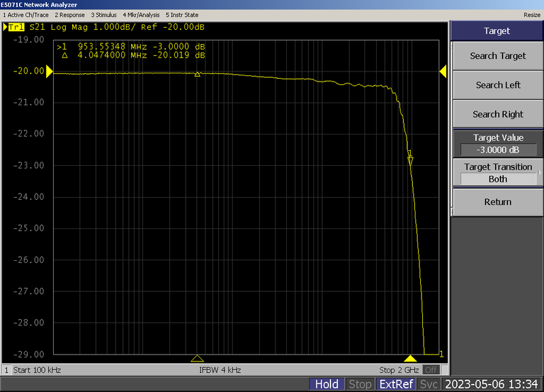Click the Target Value -3.0000 dB field
Screen dimensions: 544x392
(x=498, y=150)
